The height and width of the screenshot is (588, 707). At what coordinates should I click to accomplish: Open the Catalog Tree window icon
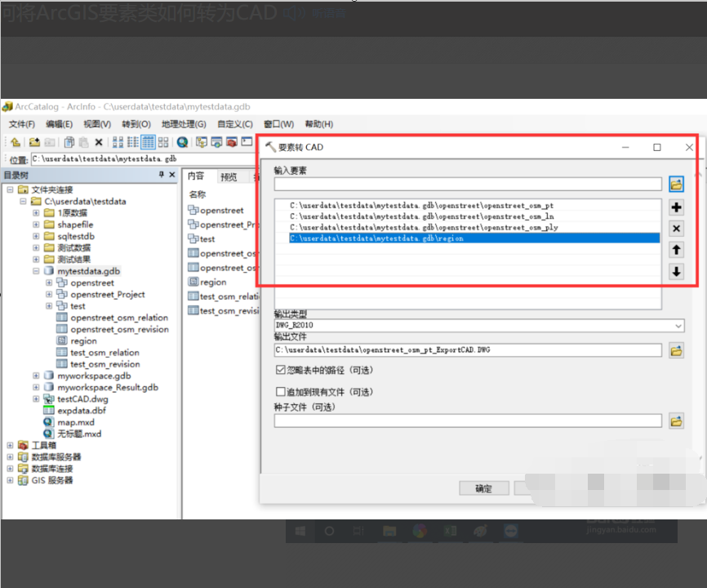(x=201, y=142)
